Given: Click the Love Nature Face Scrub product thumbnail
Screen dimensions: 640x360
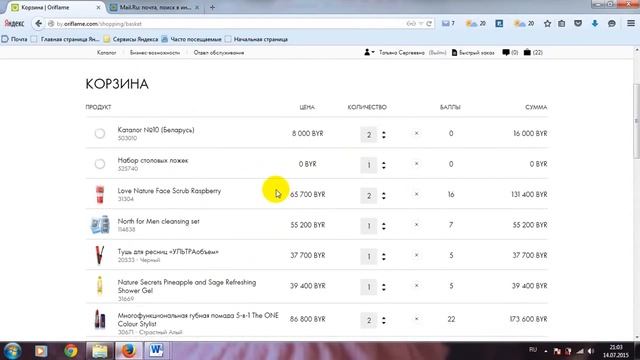Looking at the screenshot, I should pos(100,194).
